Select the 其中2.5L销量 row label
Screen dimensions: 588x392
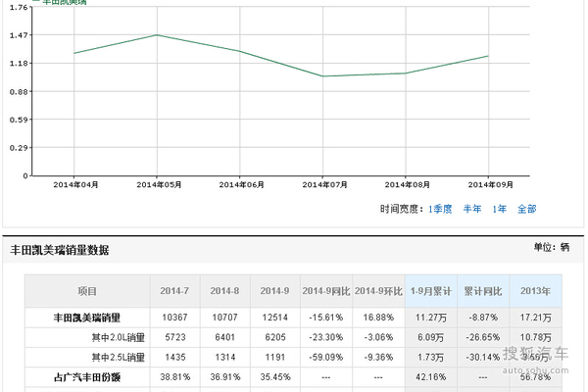pos(118,357)
